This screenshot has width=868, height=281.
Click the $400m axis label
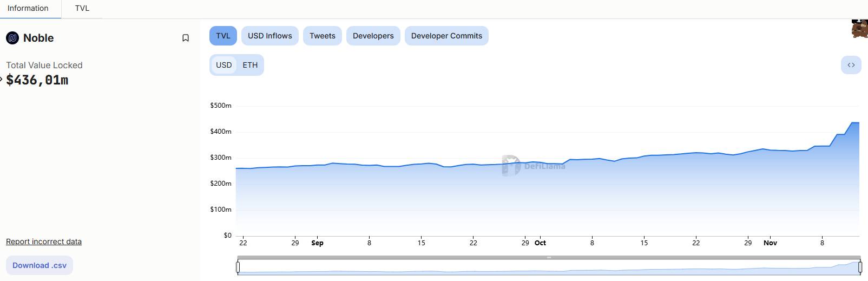pyautogui.click(x=221, y=132)
